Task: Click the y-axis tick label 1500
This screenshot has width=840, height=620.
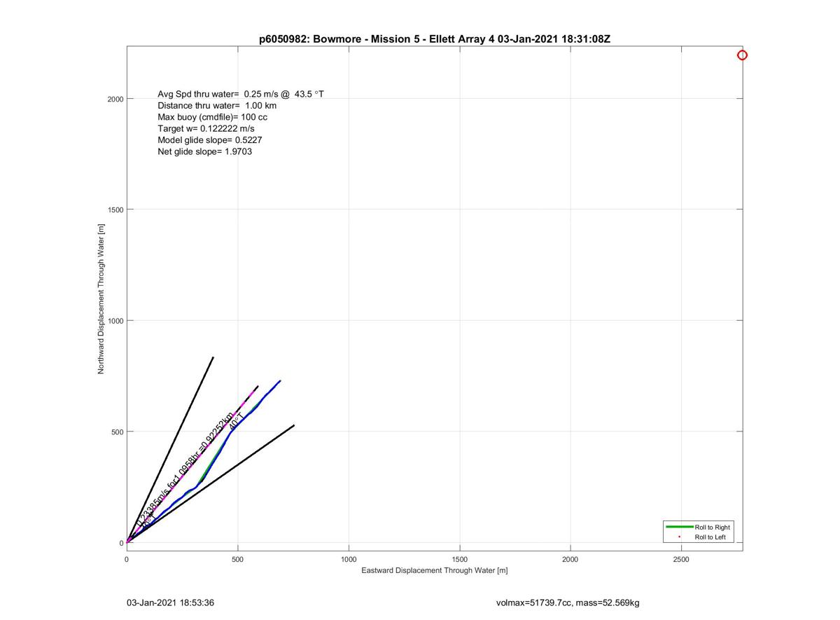Action: pyautogui.click(x=115, y=209)
